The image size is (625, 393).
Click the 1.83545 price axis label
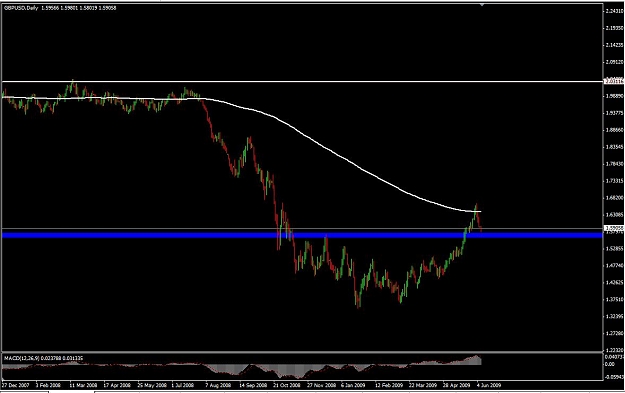pos(614,147)
